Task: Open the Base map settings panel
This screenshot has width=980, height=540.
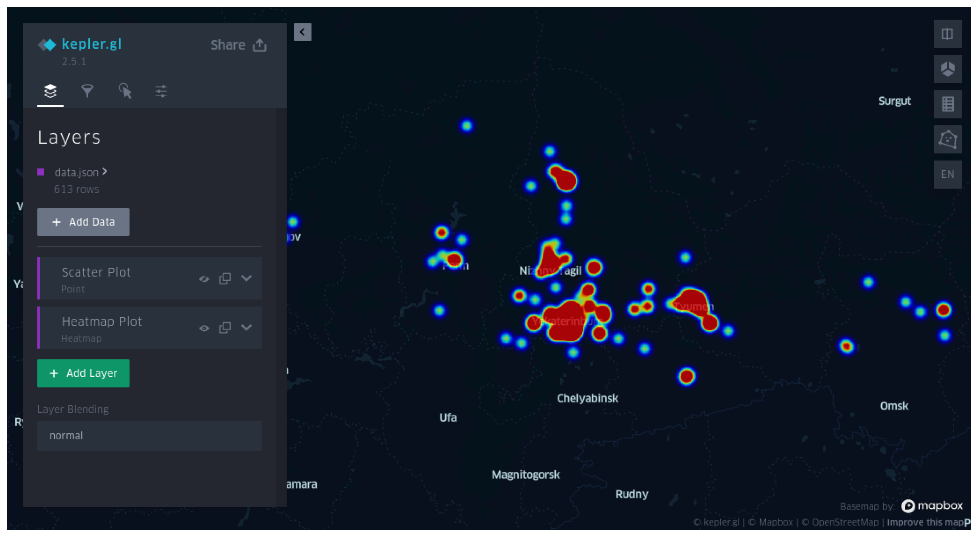Action: [x=160, y=90]
